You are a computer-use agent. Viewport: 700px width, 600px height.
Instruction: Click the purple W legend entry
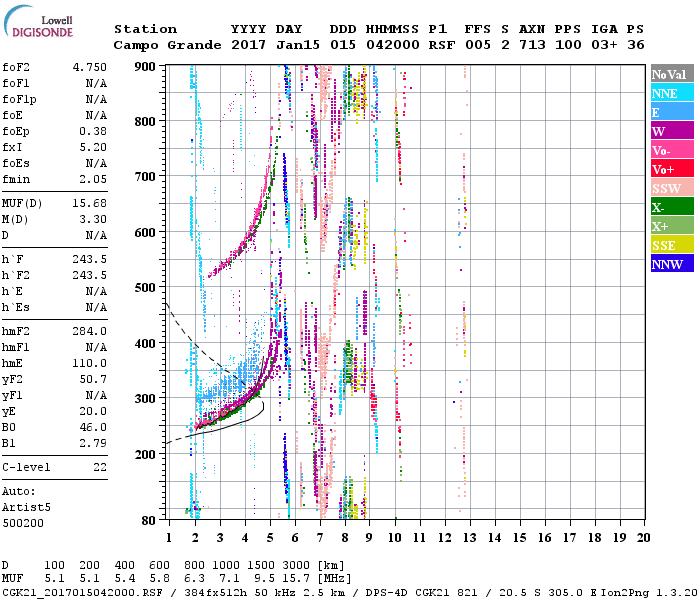pos(669,131)
